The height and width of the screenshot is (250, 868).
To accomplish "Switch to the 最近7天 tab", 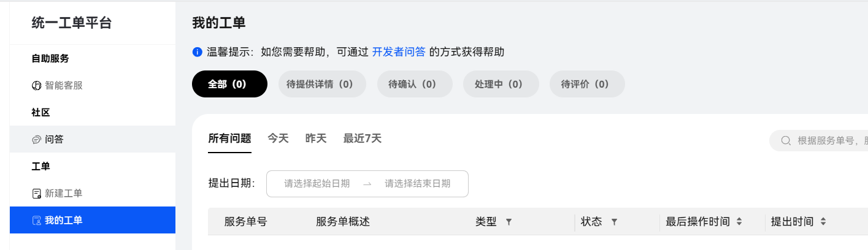I will pos(362,138).
